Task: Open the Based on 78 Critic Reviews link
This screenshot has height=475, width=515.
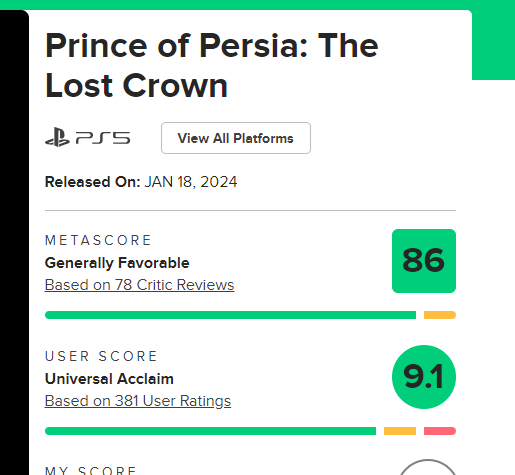Action: [139, 285]
